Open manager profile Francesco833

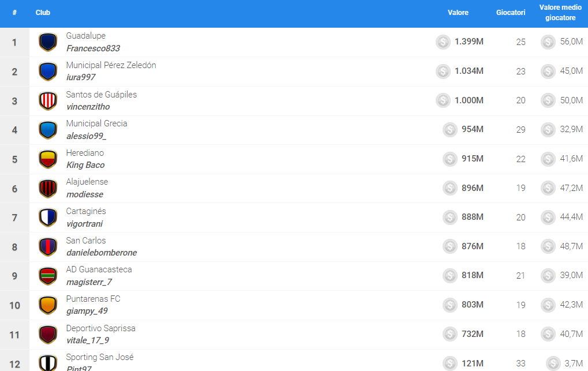pyautogui.click(x=93, y=48)
